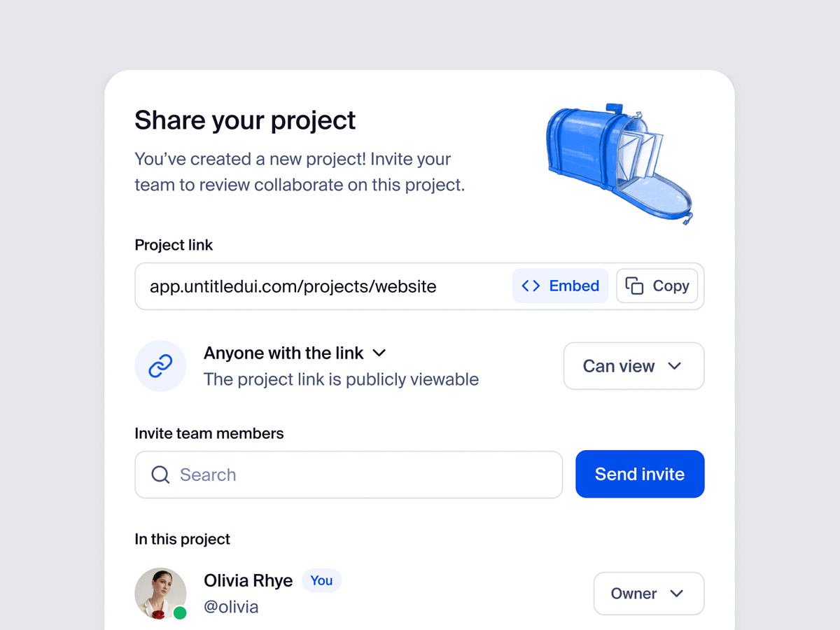The image size is (840, 630).
Task: Click the project link app.untitledui.com/projects/website
Action: [293, 286]
